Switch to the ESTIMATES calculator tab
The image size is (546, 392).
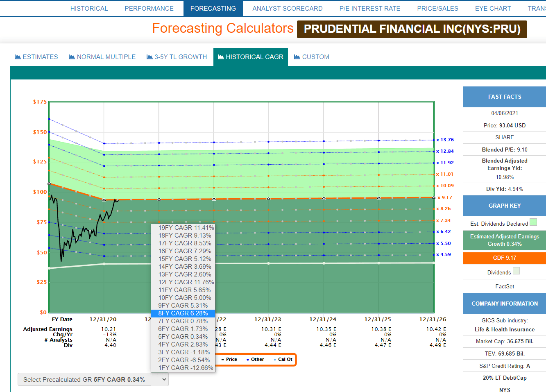pos(36,57)
